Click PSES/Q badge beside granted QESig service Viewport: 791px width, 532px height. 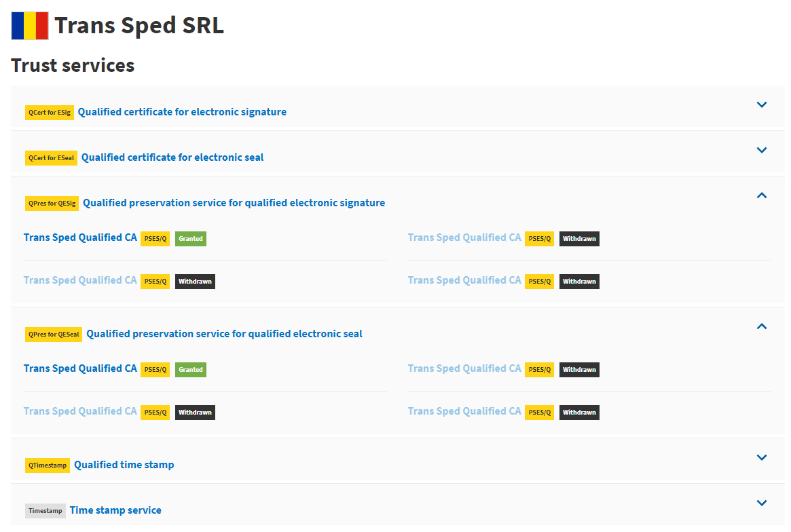pos(155,238)
